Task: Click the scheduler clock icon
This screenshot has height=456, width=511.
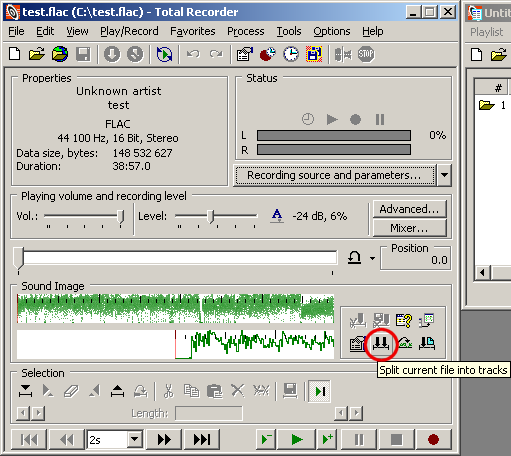Action: [x=291, y=54]
